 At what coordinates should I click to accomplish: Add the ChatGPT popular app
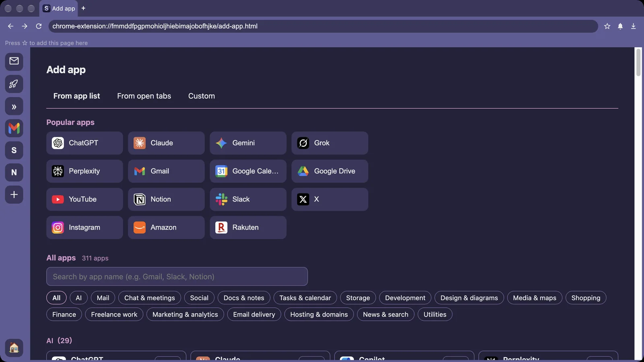click(85, 143)
